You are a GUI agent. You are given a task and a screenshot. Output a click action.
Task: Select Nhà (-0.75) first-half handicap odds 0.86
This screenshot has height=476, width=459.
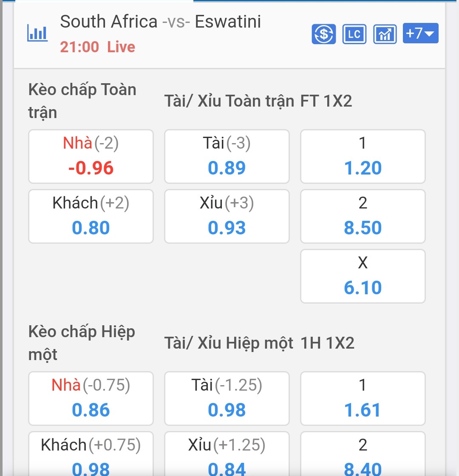coord(91,398)
